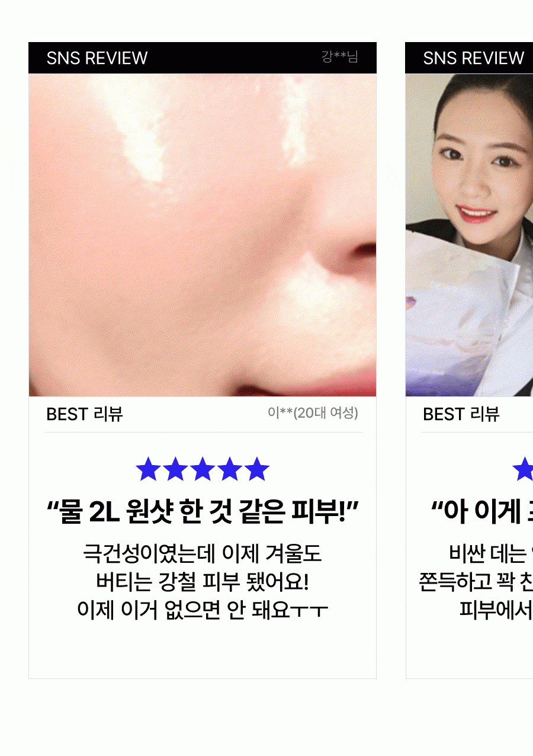This screenshot has height=756, width=533.
Task: Click reviewer info 이**(20대 여성)
Action: 313,412
